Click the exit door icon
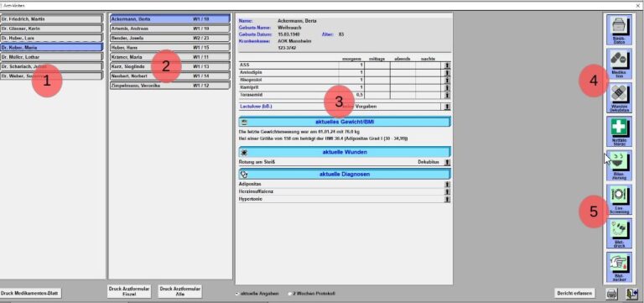This screenshot has height=303, width=644. point(631,294)
